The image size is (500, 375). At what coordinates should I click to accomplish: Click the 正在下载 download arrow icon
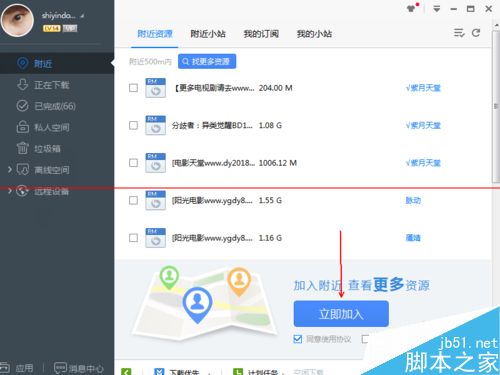click(23, 85)
